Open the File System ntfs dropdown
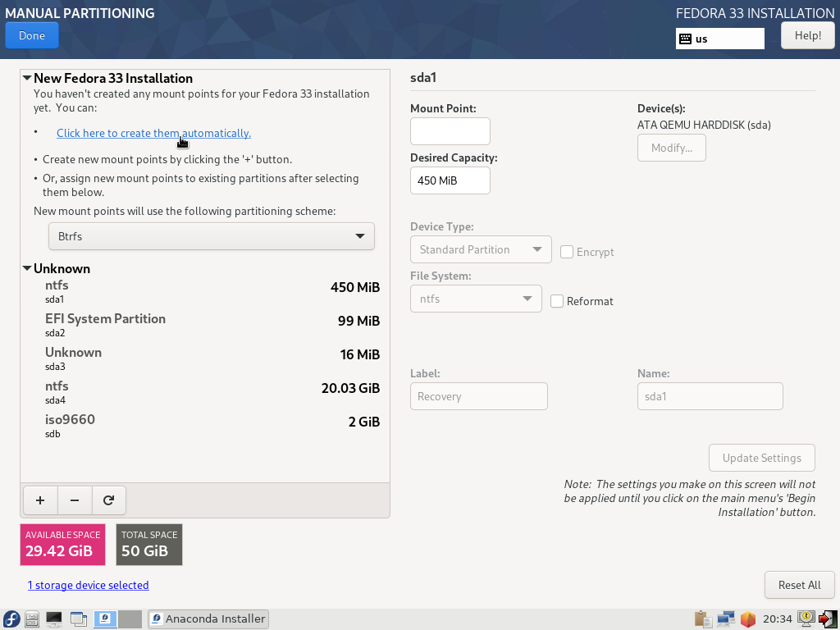840x630 pixels. (476, 299)
